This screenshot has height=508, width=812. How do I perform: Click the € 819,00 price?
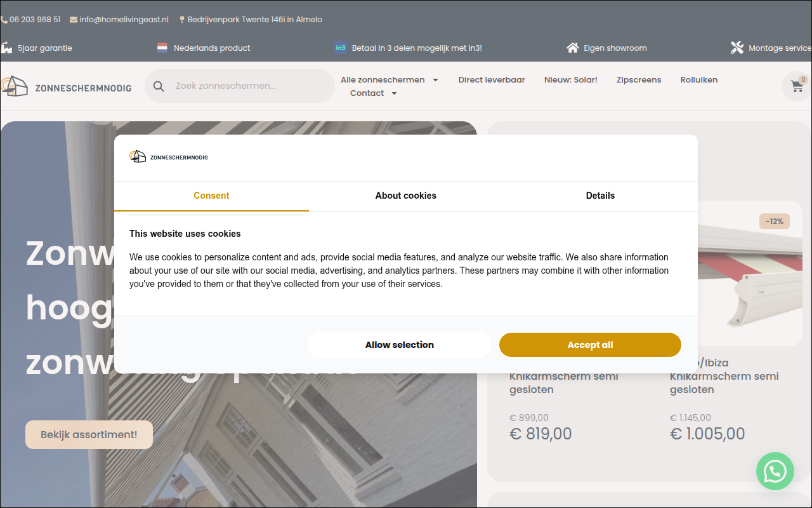540,434
